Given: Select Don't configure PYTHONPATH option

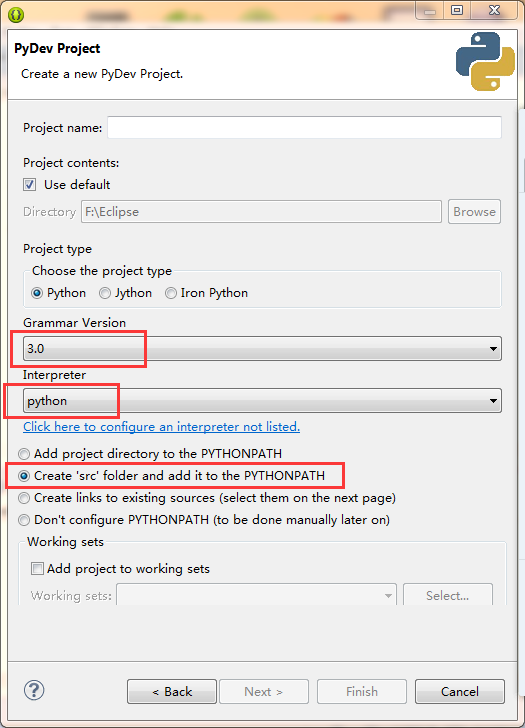Looking at the screenshot, I should click(x=24, y=520).
